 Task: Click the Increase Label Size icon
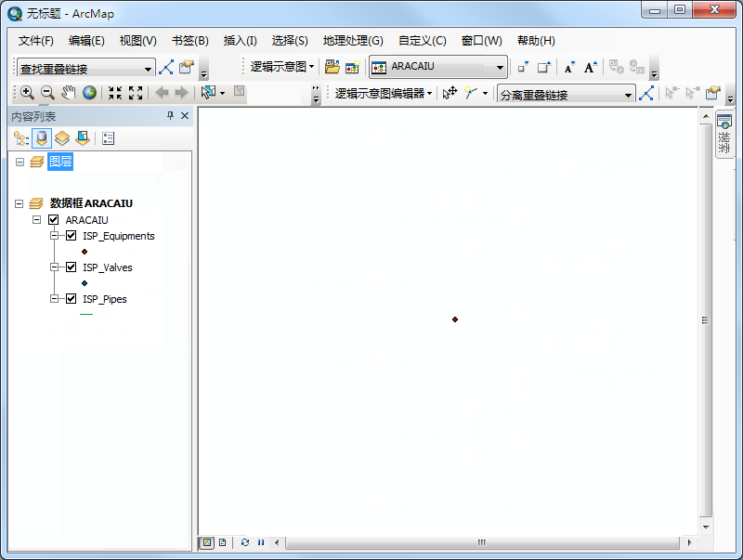[590, 67]
